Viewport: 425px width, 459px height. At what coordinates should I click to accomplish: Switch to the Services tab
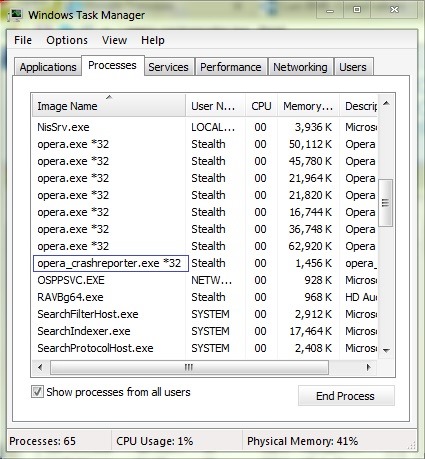(x=168, y=67)
